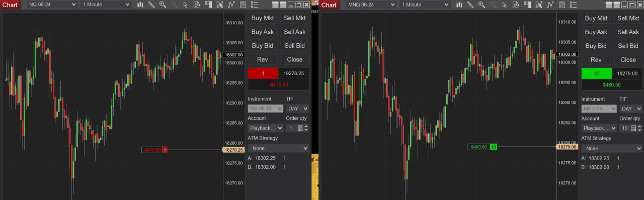644x200 pixels.
Task: Expand TIF DAY dropdown in MNQ window
Action: (x=631, y=108)
